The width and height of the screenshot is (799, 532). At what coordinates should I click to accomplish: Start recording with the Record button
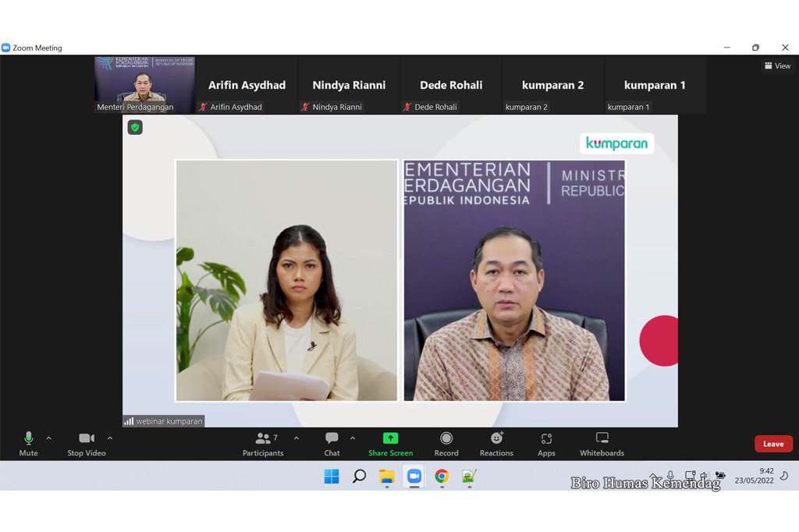[x=446, y=443]
